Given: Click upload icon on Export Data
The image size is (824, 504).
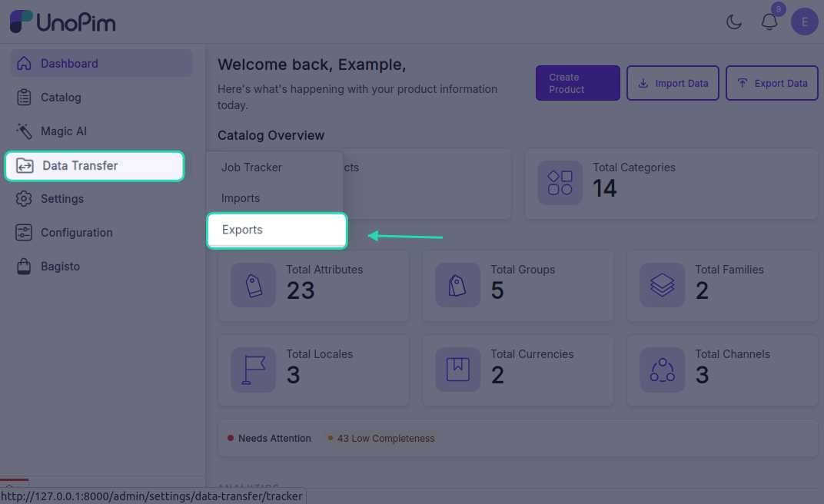Looking at the screenshot, I should [x=742, y=84].
